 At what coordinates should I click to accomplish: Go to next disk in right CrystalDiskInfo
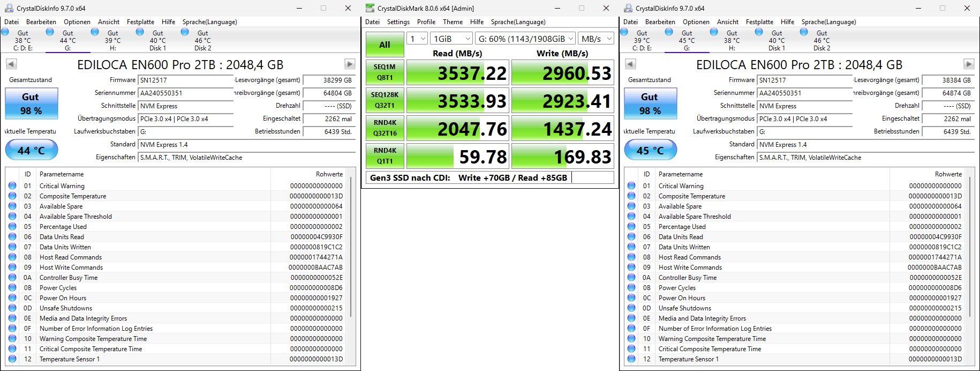tap(969, 64)
